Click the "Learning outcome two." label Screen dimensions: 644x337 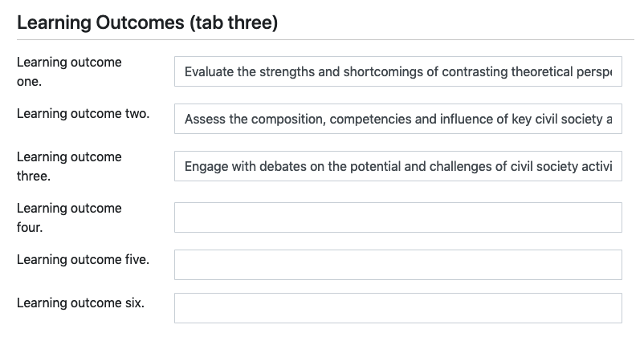pos(83,114)
